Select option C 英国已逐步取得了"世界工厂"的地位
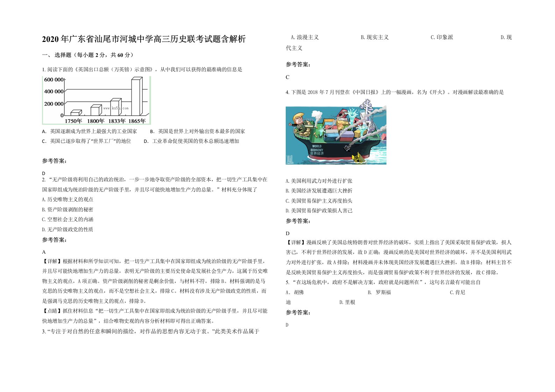The width and height of the screenshot is (555, 392). [86, 141]
